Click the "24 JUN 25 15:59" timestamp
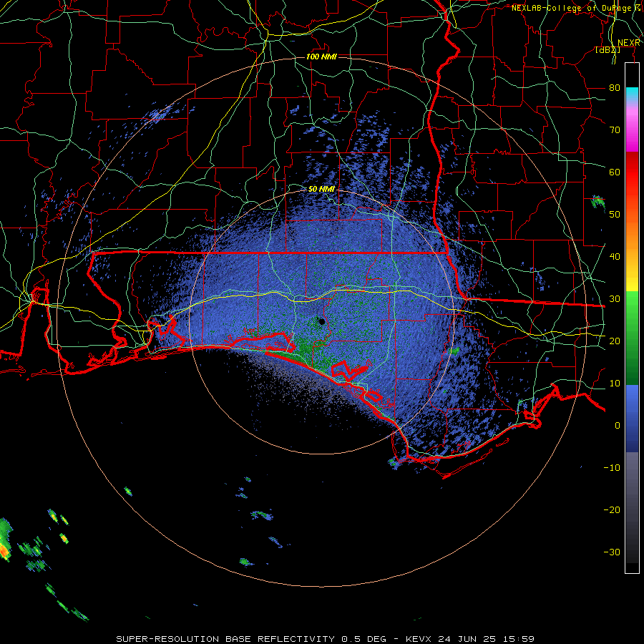644x644 pixels. click(487, 639)
